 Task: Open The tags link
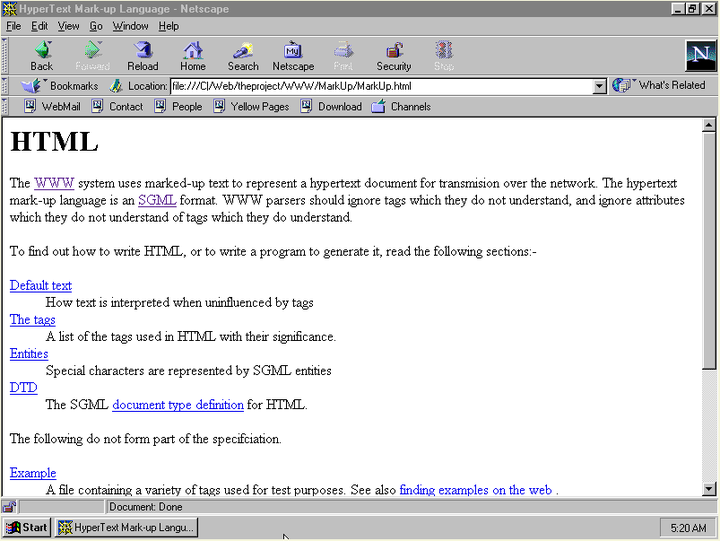click(33, 320)
